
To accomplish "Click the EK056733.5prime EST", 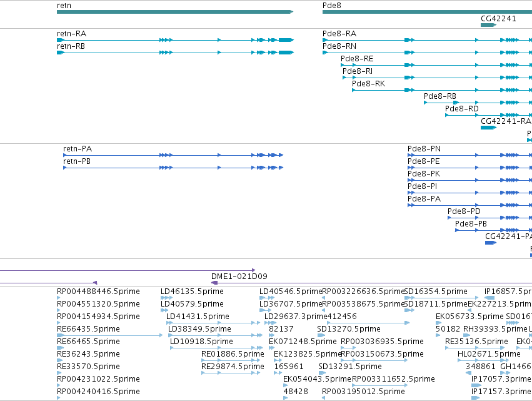I will (x=438, y=323).
